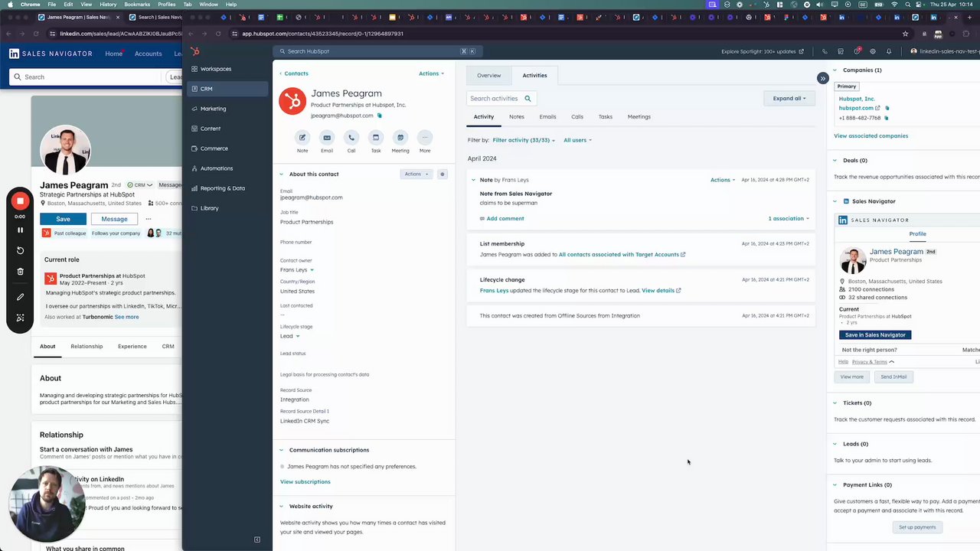
Task: Collapse the Sales Navigator card
Action: 835,201
